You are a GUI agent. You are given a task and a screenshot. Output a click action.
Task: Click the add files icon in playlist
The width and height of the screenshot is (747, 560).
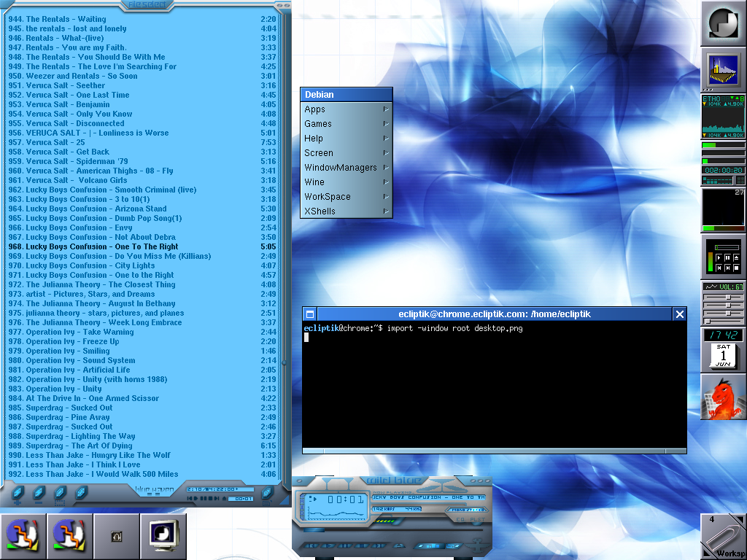pyautogui.click(x=18, y=494)
